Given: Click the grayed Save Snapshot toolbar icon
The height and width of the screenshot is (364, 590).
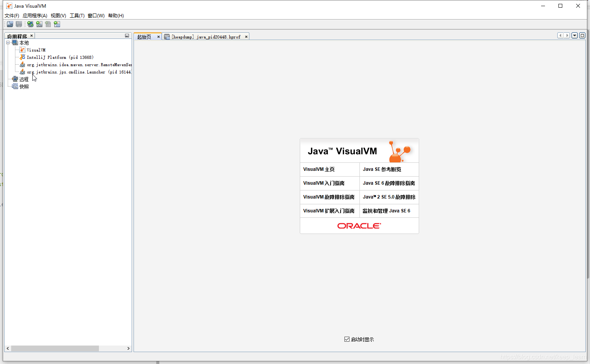Looking at the screenshot, I should (x=19, y=24).
